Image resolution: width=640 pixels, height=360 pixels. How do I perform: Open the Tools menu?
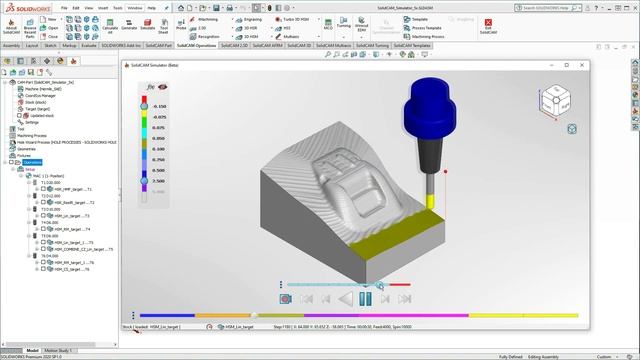click(118, 8)
